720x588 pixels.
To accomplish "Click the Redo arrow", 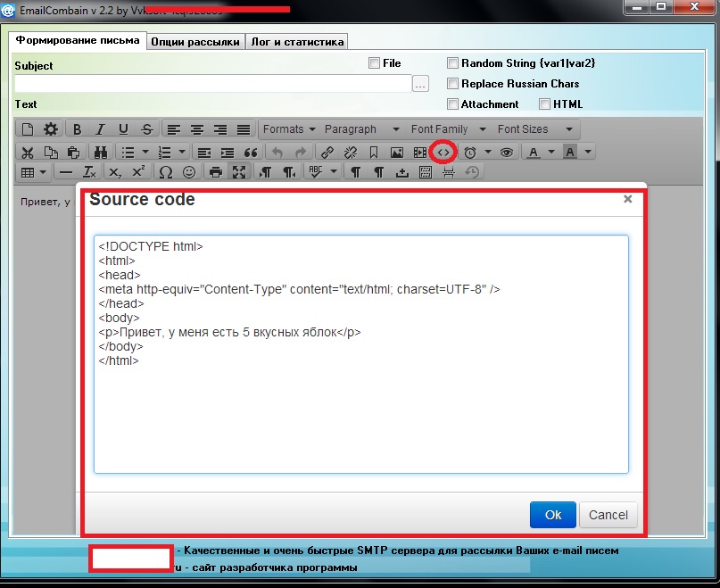I will pos(301,152).
